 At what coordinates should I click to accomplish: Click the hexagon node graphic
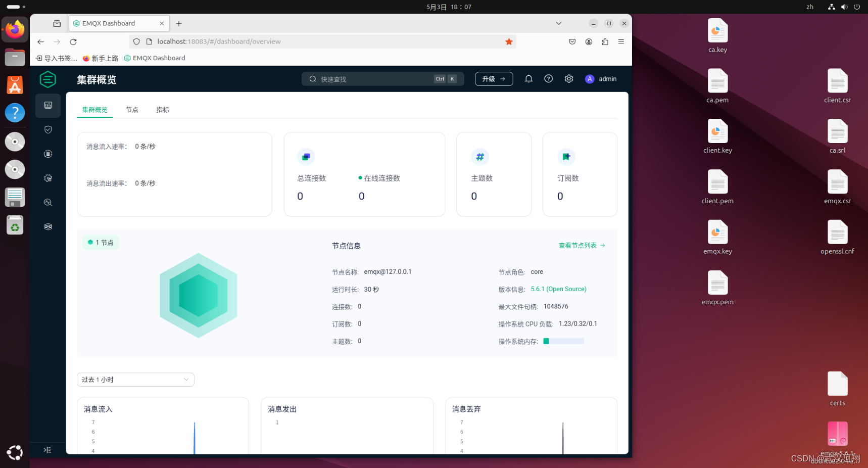tap(199, 296)
